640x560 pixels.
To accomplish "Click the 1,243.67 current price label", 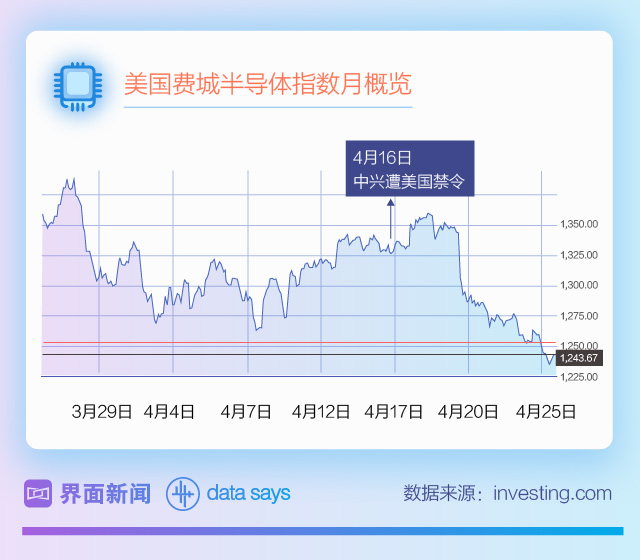I will coord(579,358).
